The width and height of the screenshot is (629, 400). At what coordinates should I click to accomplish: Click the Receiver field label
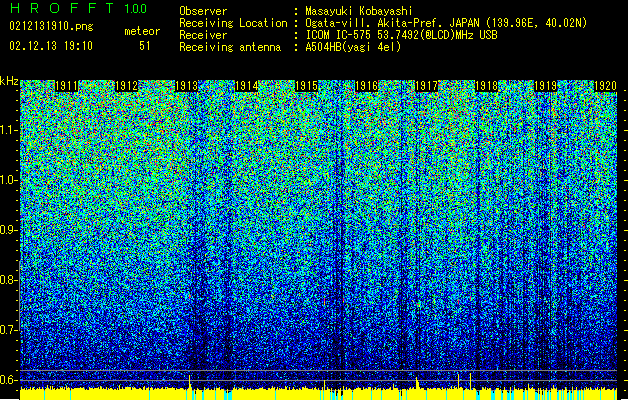click(x=203, y=35)
